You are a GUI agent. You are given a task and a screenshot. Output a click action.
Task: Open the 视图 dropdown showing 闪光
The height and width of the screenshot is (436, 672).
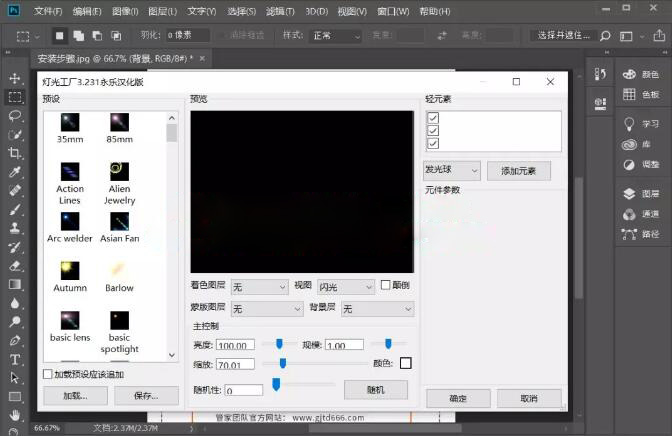click(346, 287)
